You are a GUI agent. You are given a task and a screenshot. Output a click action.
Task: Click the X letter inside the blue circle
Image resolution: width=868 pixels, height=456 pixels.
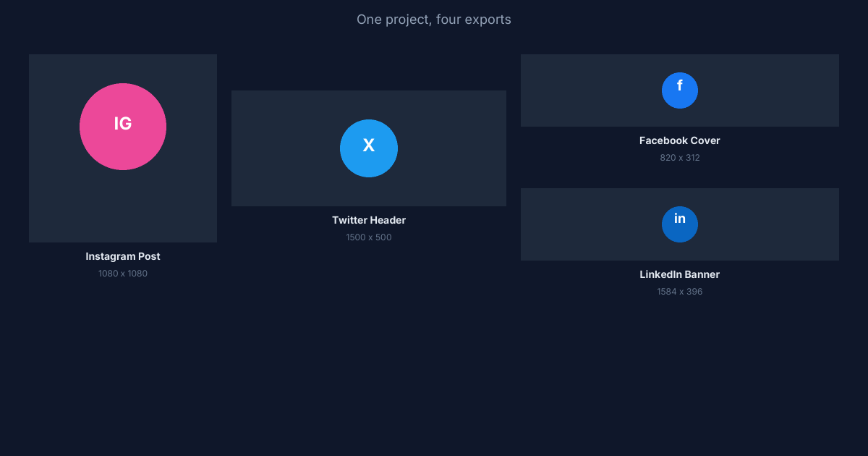(x=369, y=146)
